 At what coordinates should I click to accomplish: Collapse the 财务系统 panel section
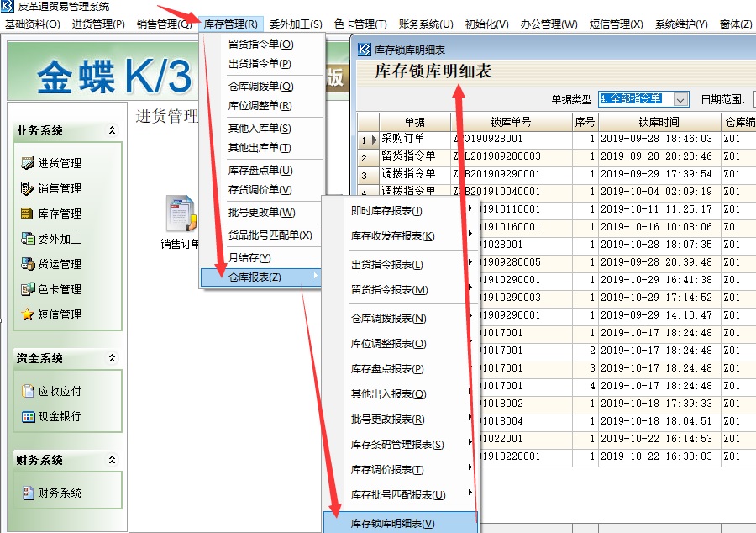pyautogui.click(x=112, y=460)
